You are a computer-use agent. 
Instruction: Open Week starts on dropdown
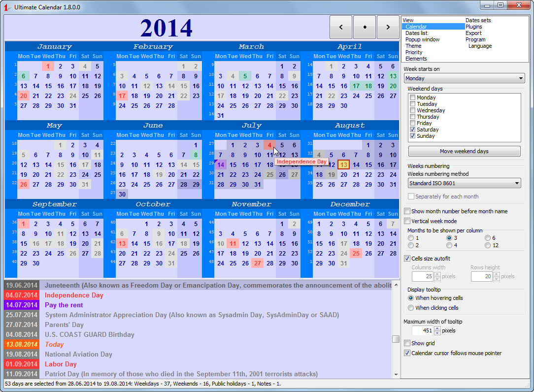464,78
